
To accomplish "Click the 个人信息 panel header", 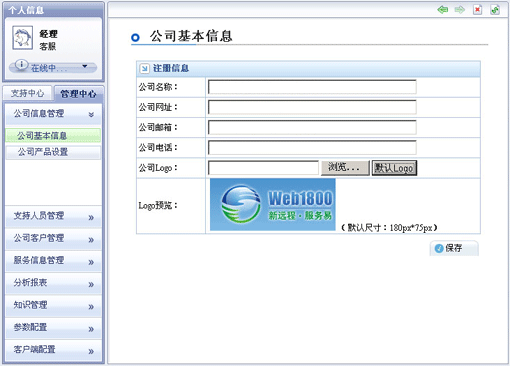I will (x=53, y=10).
